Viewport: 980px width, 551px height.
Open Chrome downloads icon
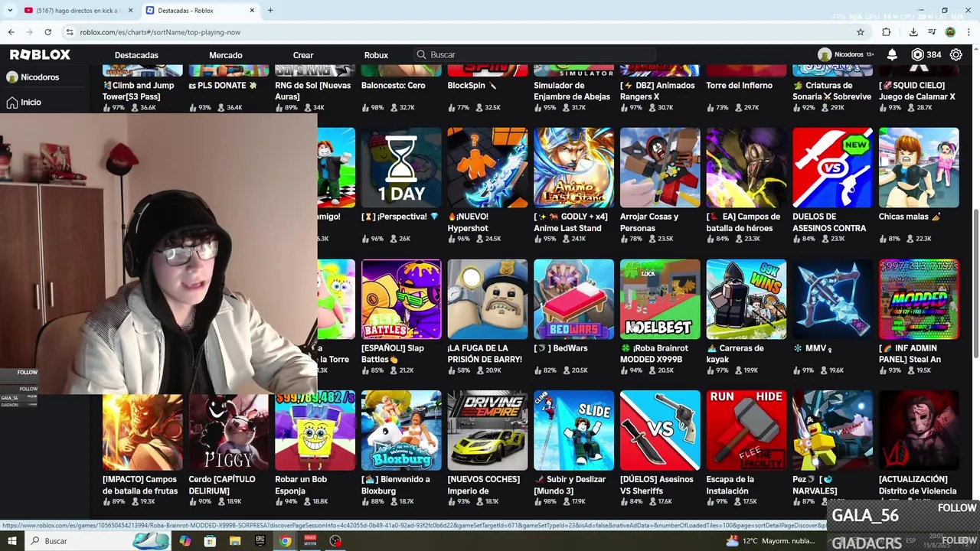(913, 32)
